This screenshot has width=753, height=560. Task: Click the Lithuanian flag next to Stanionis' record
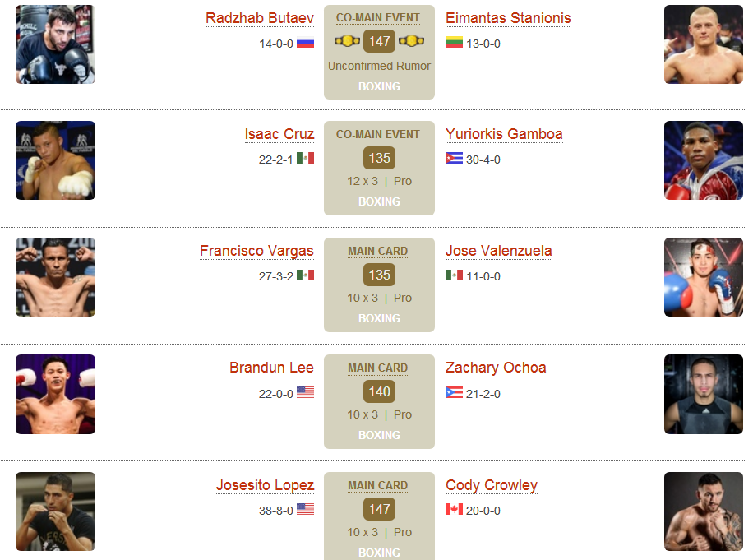(454, 42)
